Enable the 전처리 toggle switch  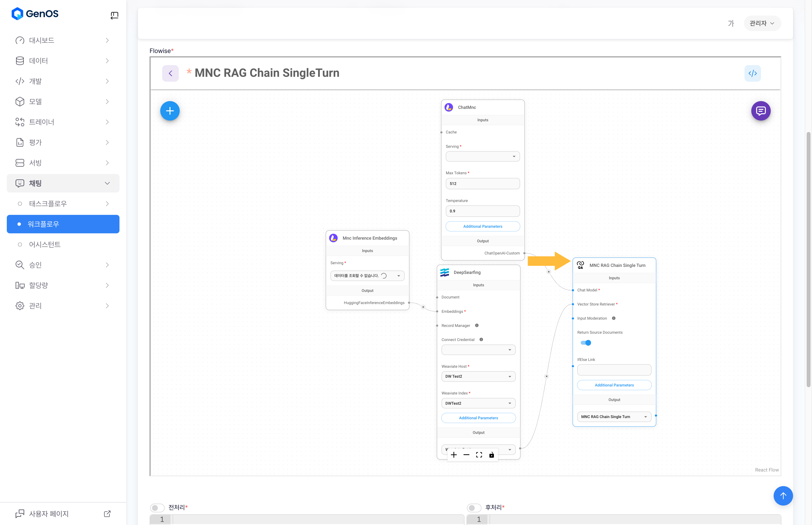click(x=157, y=507)
